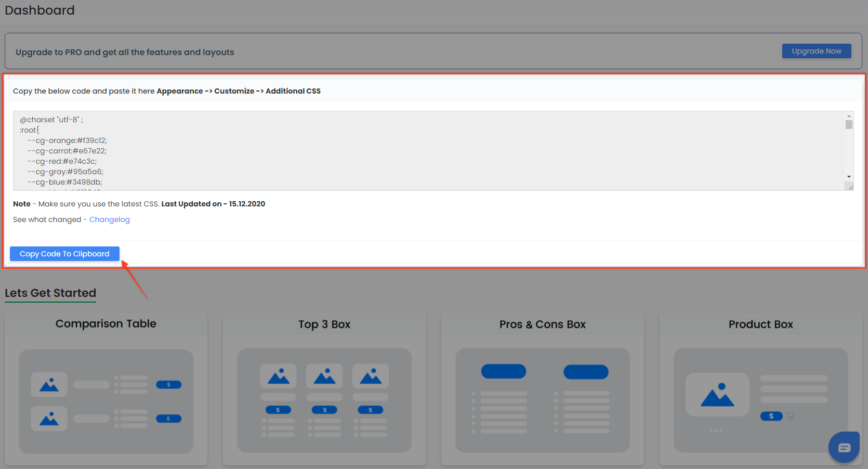The image size is (868, 469).
Task: Click the Dashboard page heading
Action: click(x=40, y=10)
